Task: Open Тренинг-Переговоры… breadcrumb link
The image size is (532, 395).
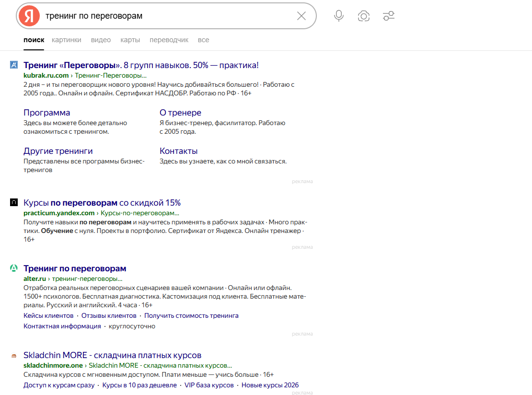Action: point(111,75)
